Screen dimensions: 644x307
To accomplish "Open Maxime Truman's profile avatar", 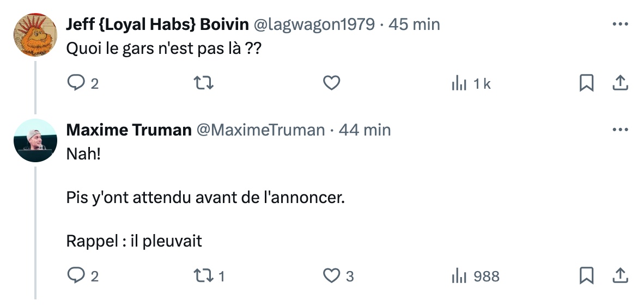I will 35,140.
